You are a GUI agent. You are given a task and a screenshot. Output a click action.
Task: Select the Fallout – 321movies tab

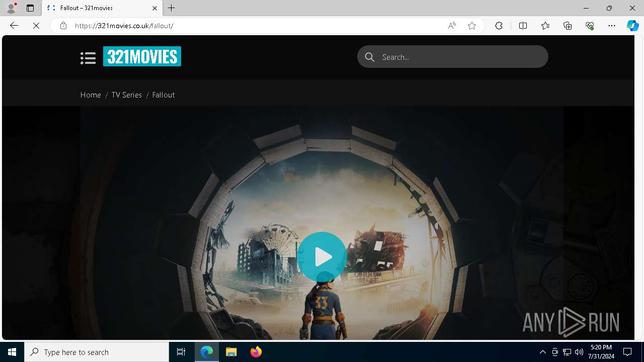(102, 8)
